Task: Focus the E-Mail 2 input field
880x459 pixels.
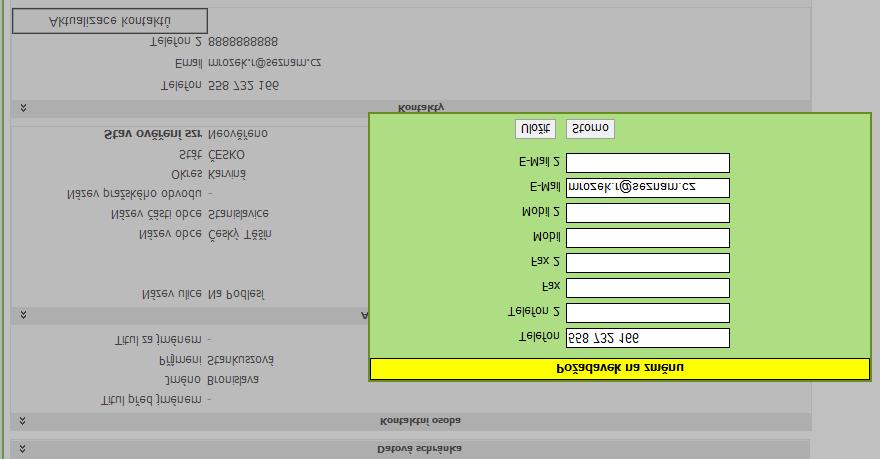Action: [x=648, y=163]
